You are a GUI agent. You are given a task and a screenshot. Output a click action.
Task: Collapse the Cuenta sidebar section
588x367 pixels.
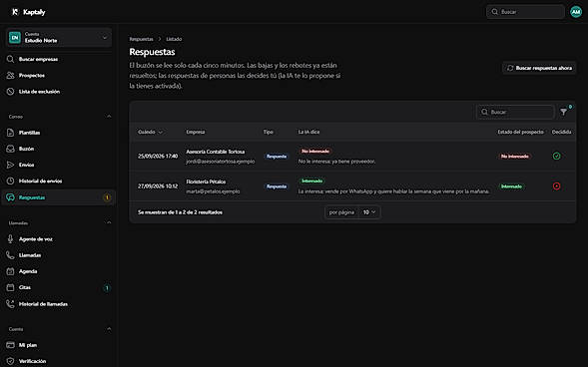click(109, 329)
